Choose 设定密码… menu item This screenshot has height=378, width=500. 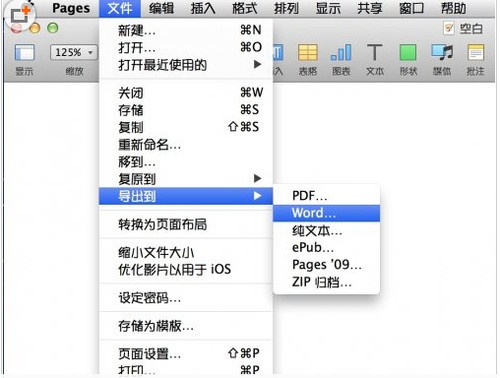pyautogui.click(x=186, y=298)
